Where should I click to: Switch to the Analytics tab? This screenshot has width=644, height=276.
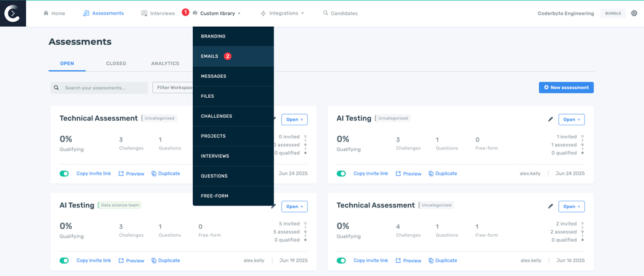tap(165, 64)
